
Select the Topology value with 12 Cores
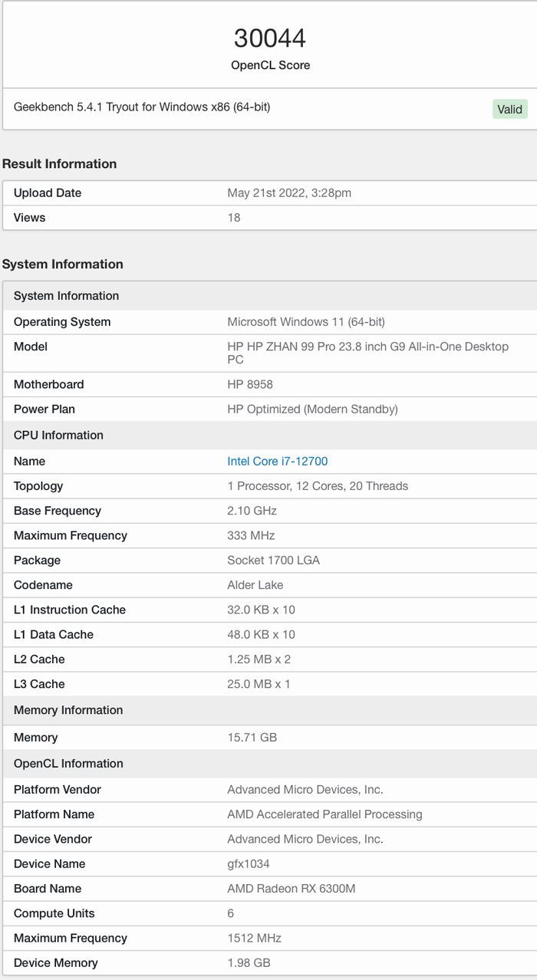click(x=318, y=485)
